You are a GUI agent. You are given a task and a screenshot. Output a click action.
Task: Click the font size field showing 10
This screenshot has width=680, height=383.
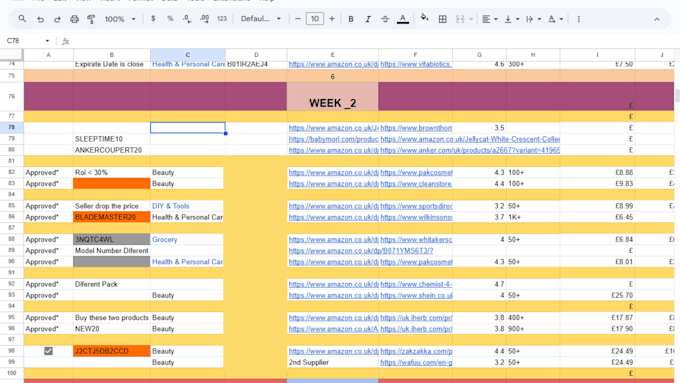(x=315, y=19)
